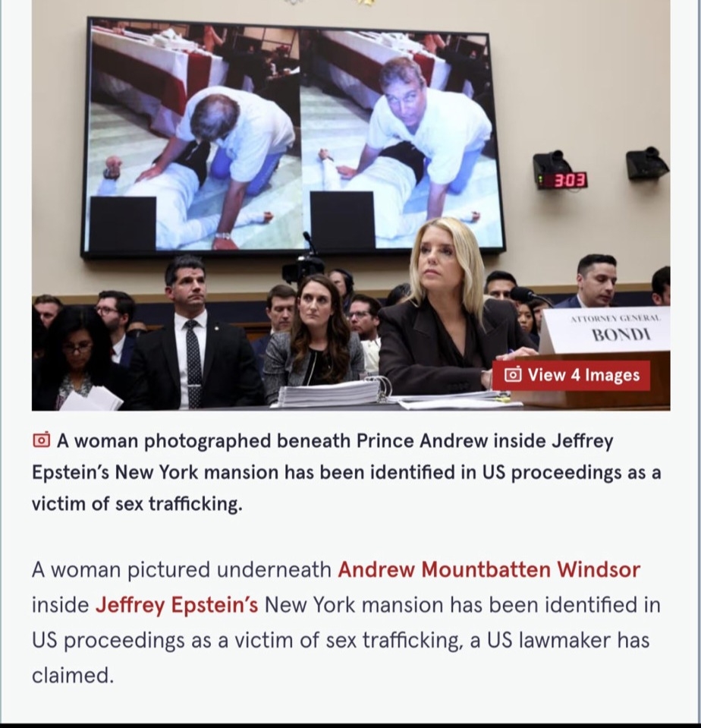The width and height of the screenshot is (701, 728).
Task: Click the ATTORNEY GENERAL text on the nameplate
Action: pos(615,319)
